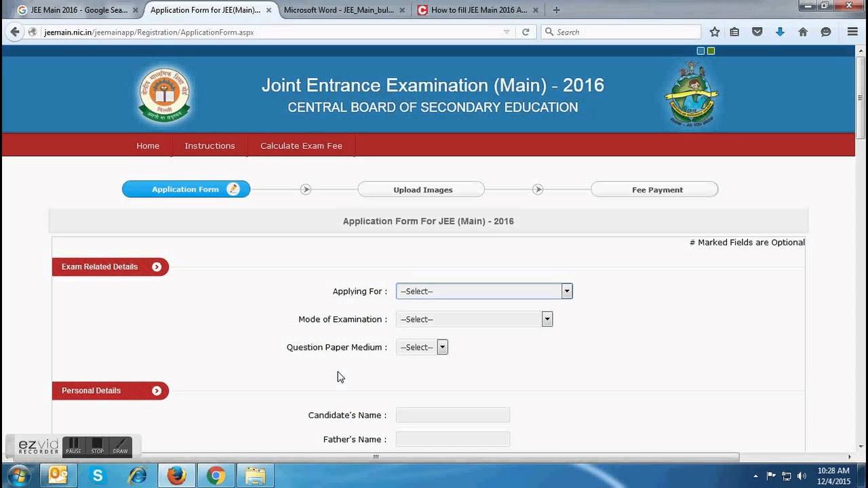Open the address bar history dropdown arrow

tap(507, 32)
